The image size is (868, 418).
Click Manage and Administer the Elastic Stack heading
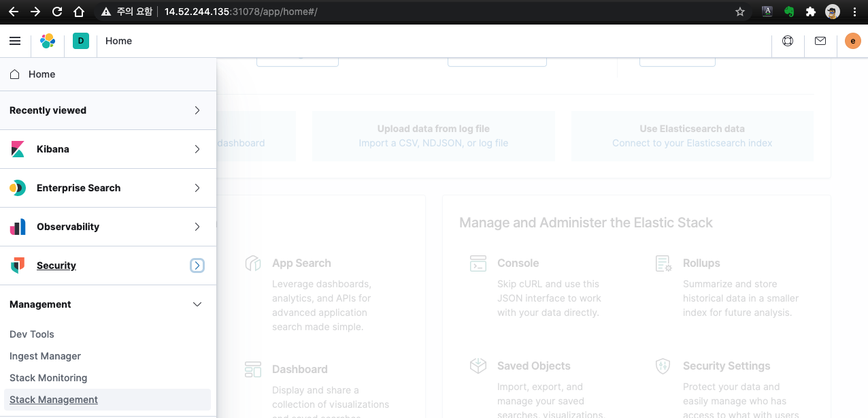[x=586, y=223]
